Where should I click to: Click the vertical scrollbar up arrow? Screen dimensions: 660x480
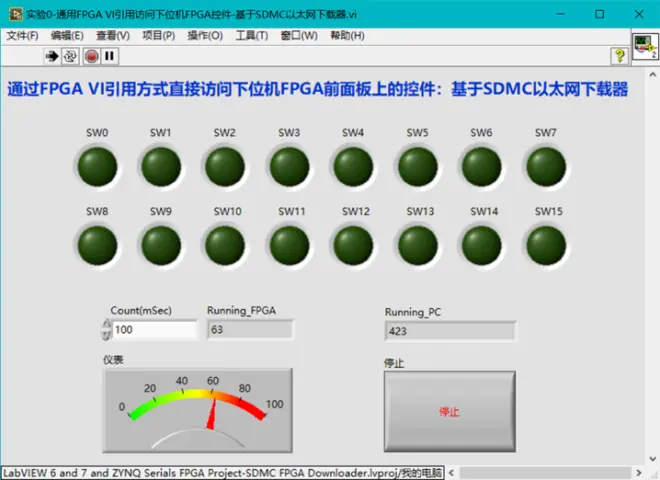[x=652, y=75]
